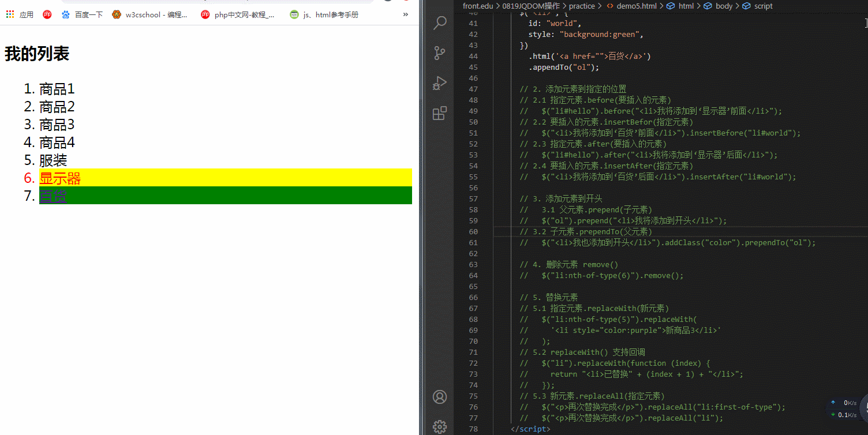Click the 我的列表 heading

(37, 54)
